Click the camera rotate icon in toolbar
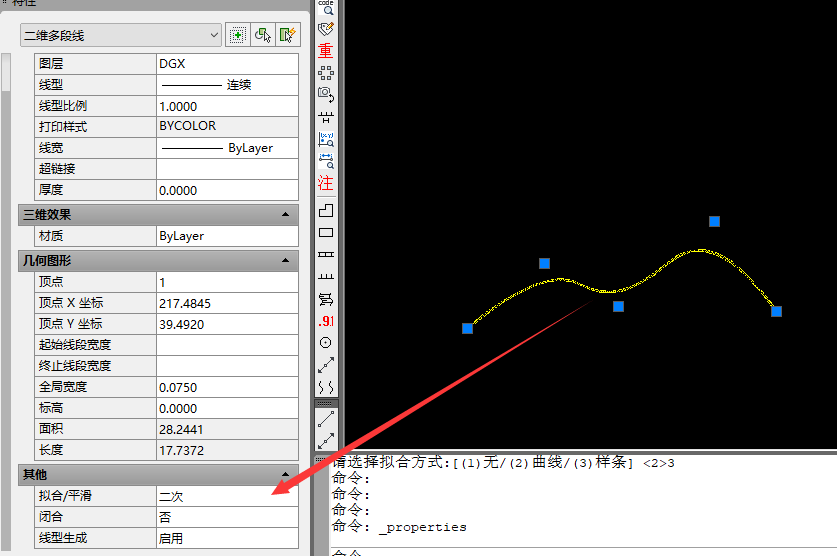The width and height of the screenshot is (837, 556). pos(326,94)
